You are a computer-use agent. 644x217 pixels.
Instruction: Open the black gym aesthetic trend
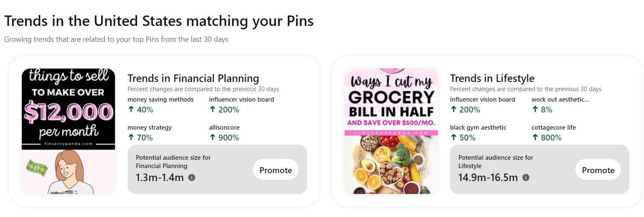478,128
